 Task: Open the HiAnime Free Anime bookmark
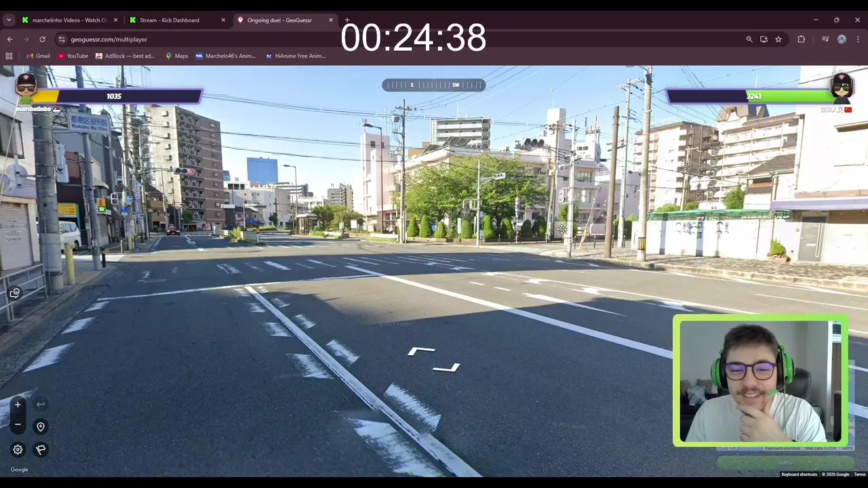coord(296,56)
